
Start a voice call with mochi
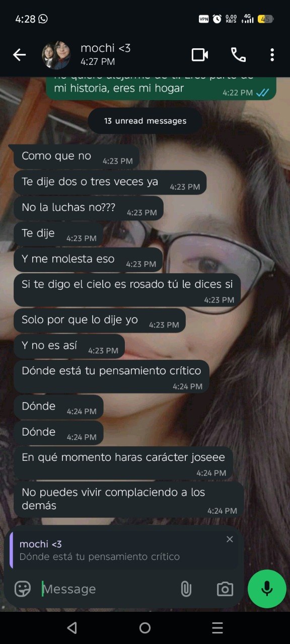tap(238, 55)
